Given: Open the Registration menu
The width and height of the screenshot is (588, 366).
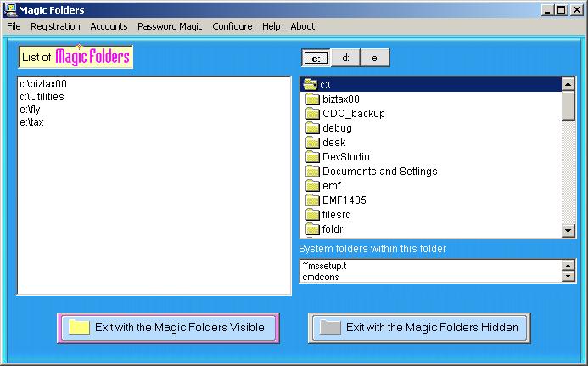Looking at the screenshot, I should [55, 26].
